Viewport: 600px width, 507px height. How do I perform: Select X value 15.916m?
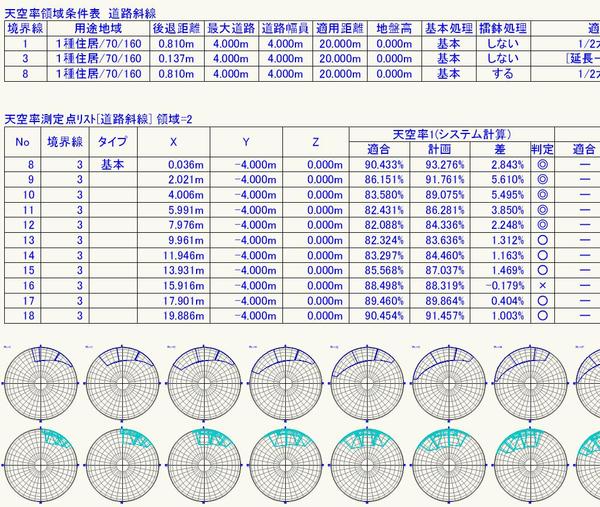tap(183, 286)
